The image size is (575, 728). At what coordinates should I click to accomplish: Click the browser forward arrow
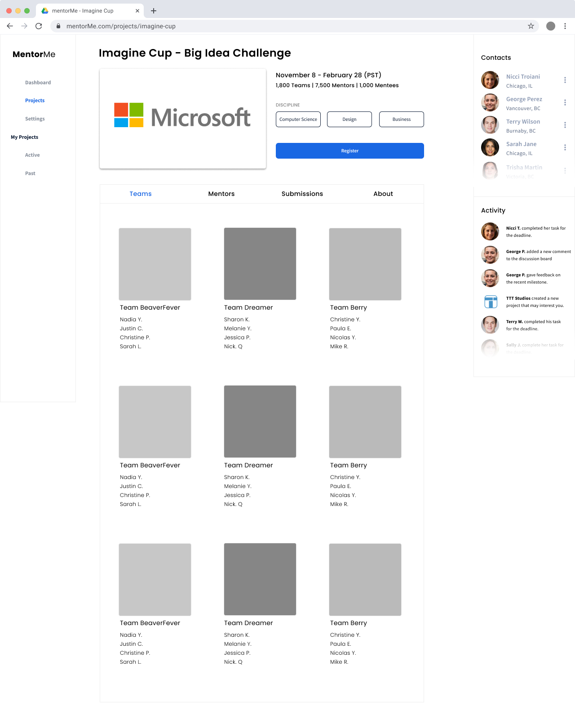(x=24, y=26)
